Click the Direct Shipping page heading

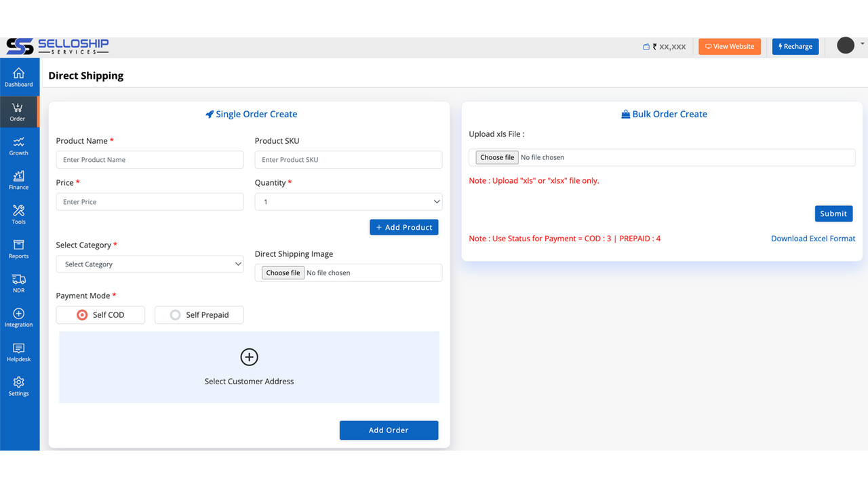point(86,75)
